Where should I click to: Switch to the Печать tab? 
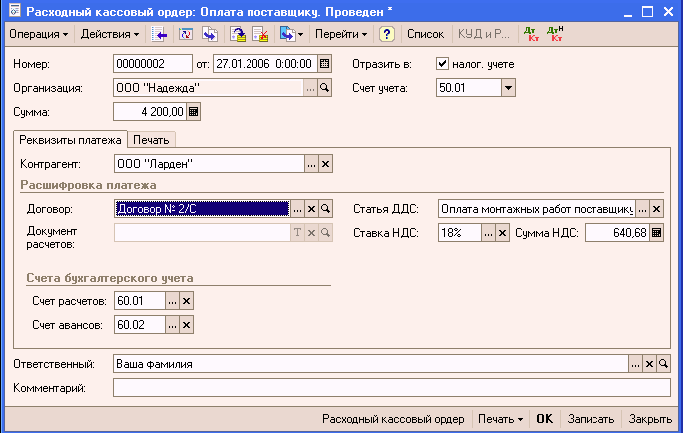[x=153, y=139]
